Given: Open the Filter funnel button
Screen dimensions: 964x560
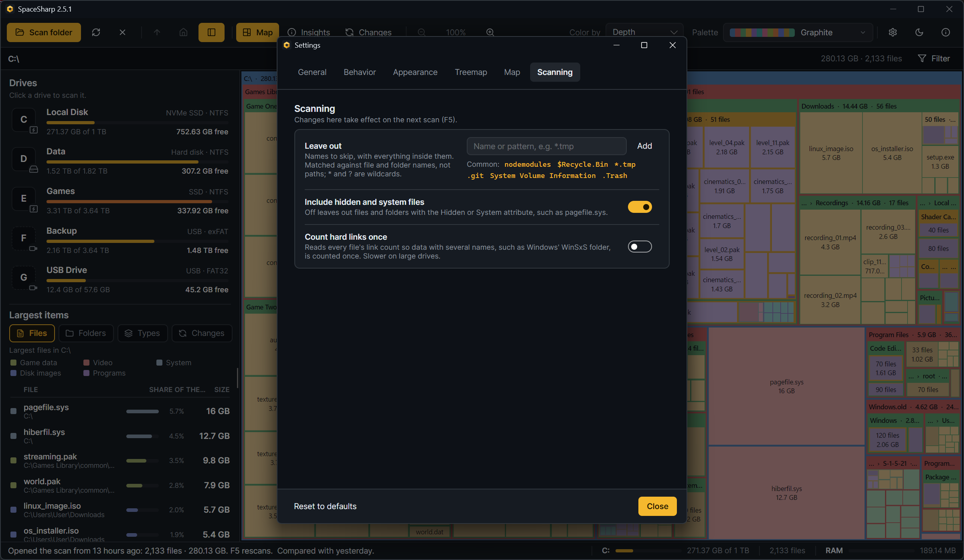Looking at the screenshot, I should tap(934, 59).
